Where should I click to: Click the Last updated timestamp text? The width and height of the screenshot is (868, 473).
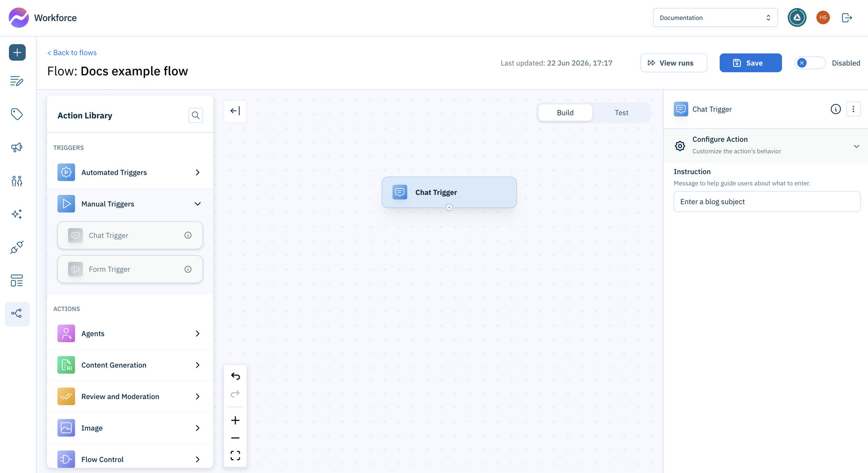coord(556,63)
